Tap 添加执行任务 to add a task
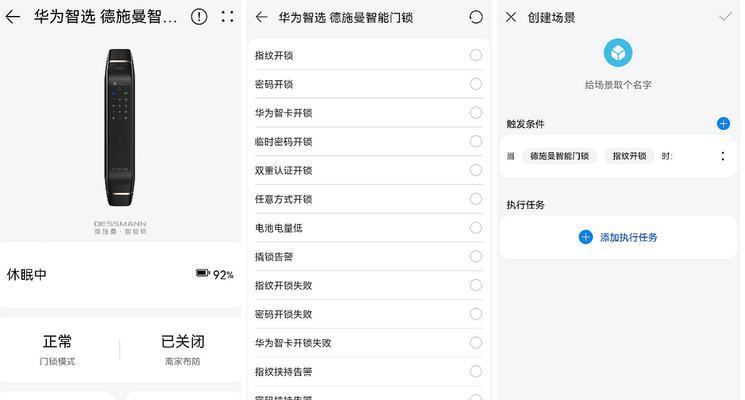The image size is (745, 400). [x=618, y=237]
